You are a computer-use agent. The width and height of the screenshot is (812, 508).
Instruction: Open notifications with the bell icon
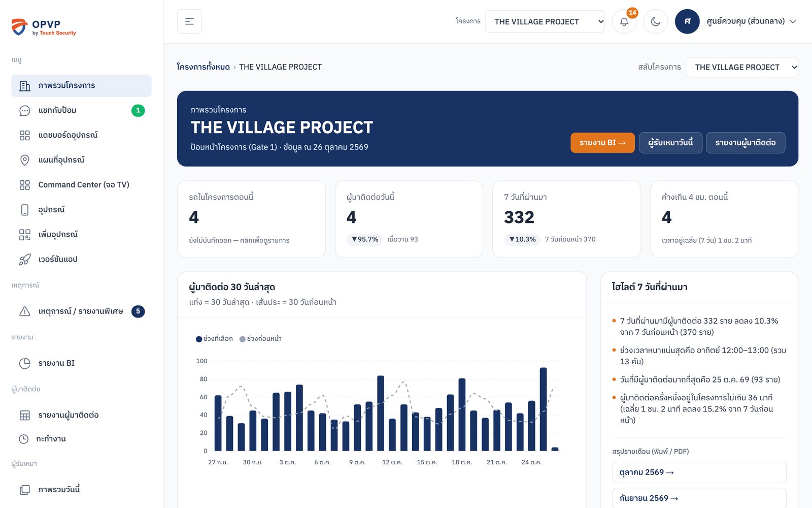[x=624, y=21]
